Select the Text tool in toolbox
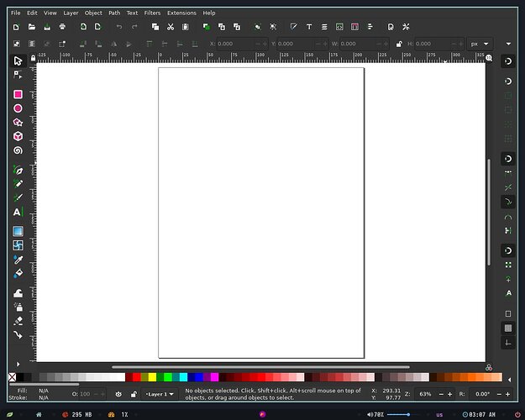The width and height of the screenshot is (525, 420). click(x=18, y=212)
